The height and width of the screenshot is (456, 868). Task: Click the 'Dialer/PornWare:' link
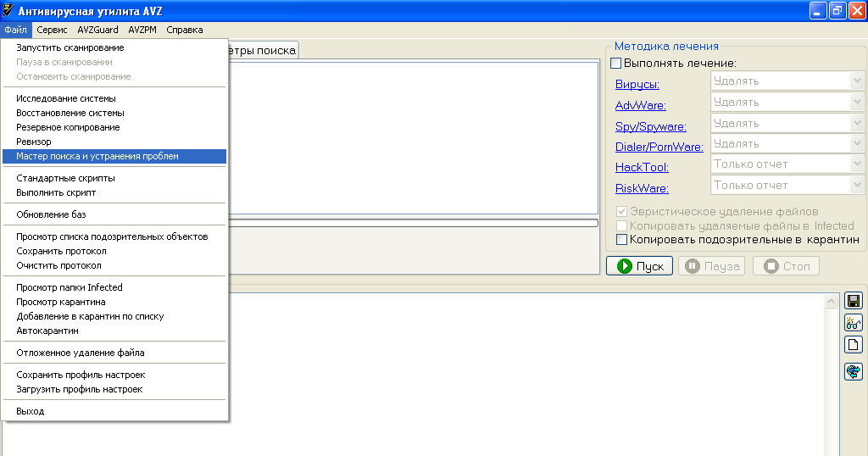(x=659, y=147)
